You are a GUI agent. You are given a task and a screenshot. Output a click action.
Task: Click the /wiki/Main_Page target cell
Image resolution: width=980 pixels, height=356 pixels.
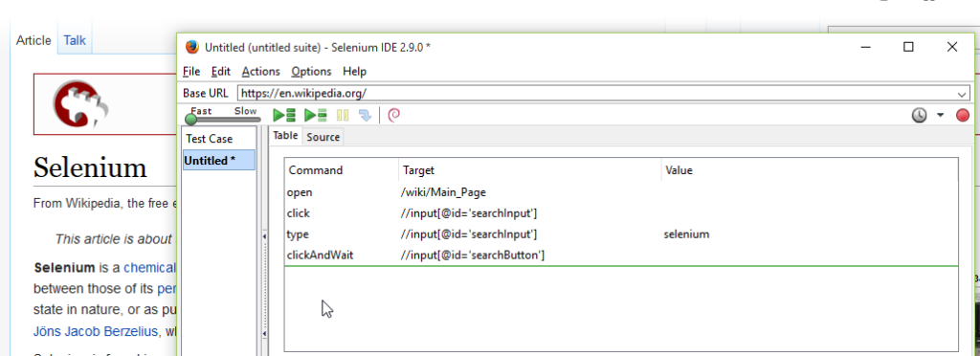click(443, 192)
